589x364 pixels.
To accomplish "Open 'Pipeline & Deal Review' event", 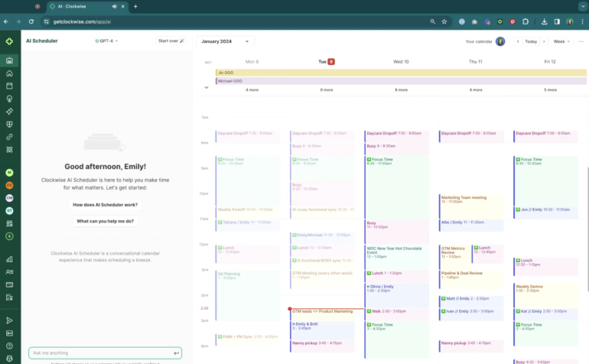I will [x=471, y=279].
